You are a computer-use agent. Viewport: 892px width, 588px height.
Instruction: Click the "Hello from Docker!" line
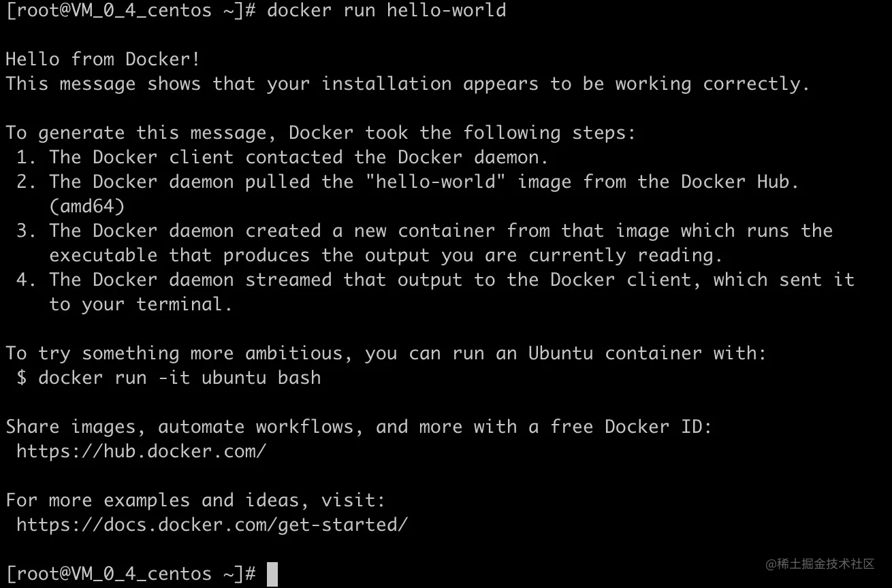[103, 59]
